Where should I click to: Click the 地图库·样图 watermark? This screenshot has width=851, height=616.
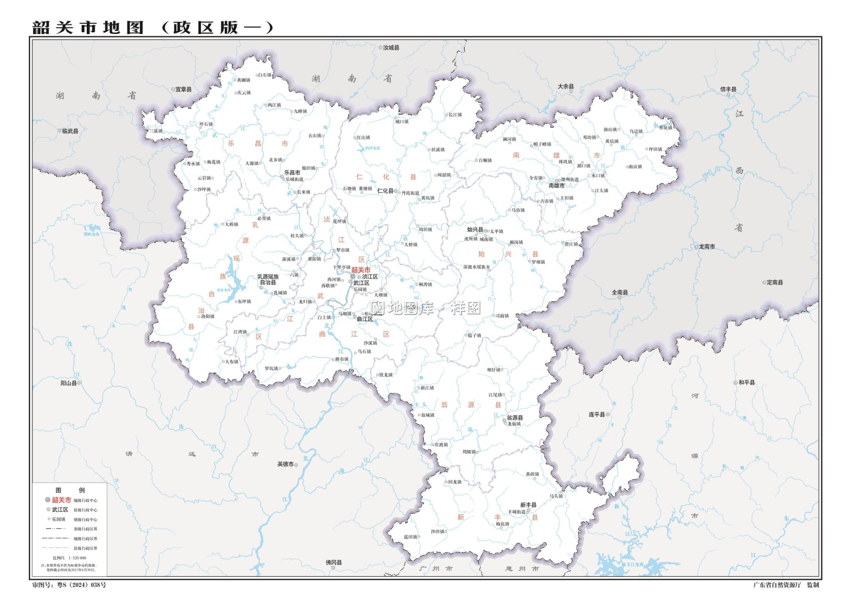pyautogui.click(x=428, y=307)
